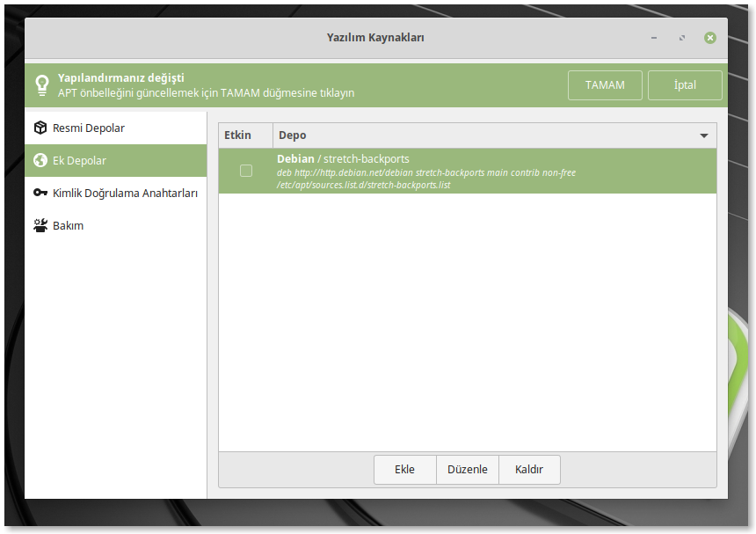756x534 pixels.
Task: Click the Yapılandırmanız değişti heading
Action: (121, 78)
